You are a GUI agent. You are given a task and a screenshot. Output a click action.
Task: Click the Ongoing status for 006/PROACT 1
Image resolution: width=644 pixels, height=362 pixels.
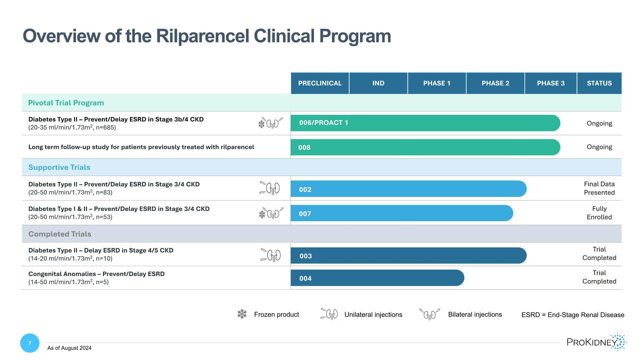pyautogui.click(x=599, y=123)
